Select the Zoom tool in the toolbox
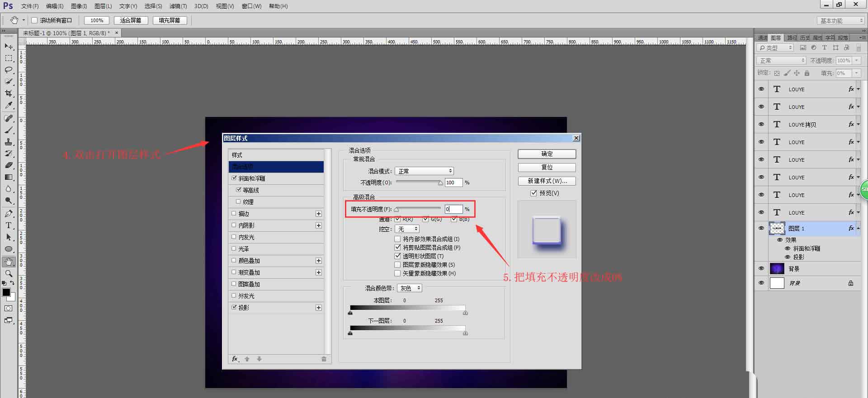This screenshot has height=398, width=868. click(9, 274)
